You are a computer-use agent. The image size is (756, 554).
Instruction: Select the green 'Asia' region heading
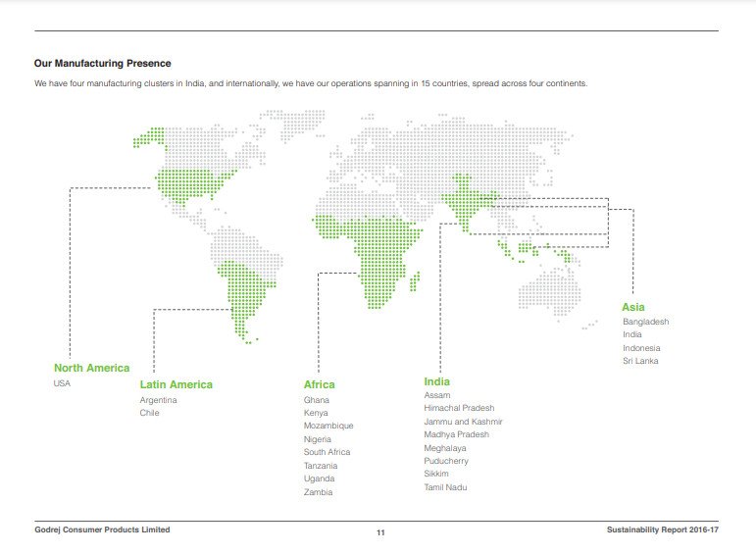point(633,307)
